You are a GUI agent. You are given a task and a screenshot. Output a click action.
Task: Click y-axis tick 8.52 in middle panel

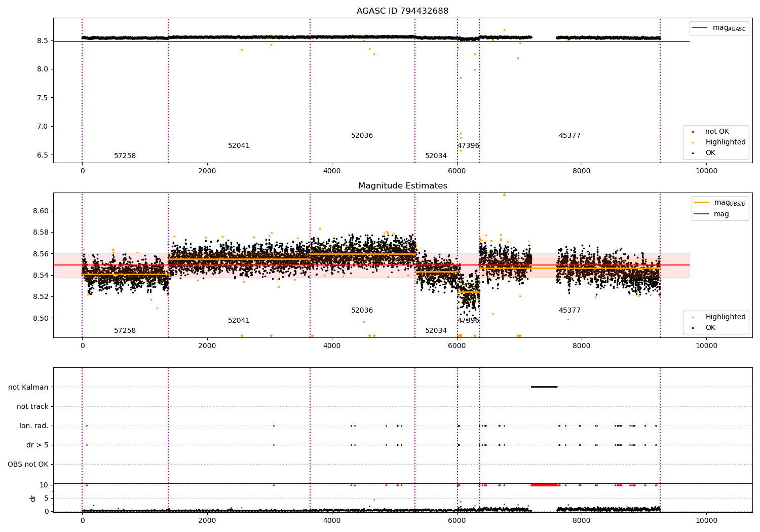click(x=41, y=297)
